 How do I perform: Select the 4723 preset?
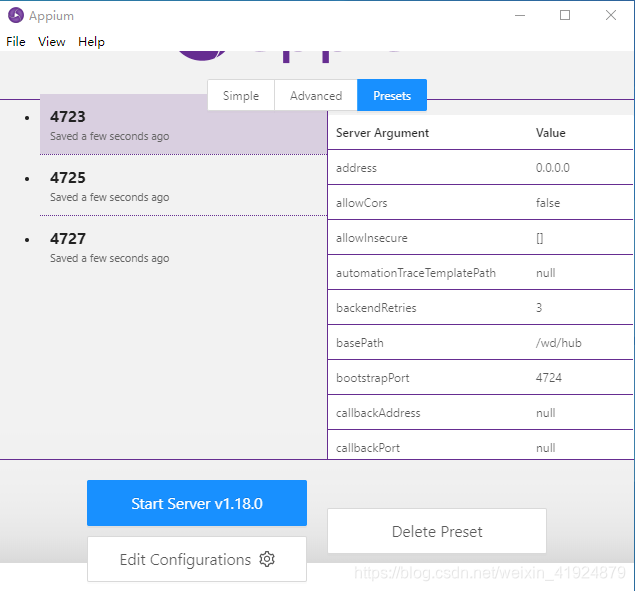(x=183, y=125)
